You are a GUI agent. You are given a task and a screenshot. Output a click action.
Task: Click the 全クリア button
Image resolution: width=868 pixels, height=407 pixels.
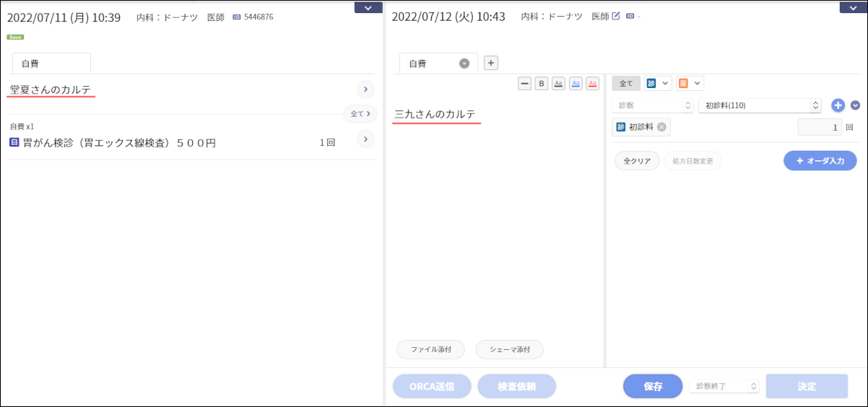637,161
